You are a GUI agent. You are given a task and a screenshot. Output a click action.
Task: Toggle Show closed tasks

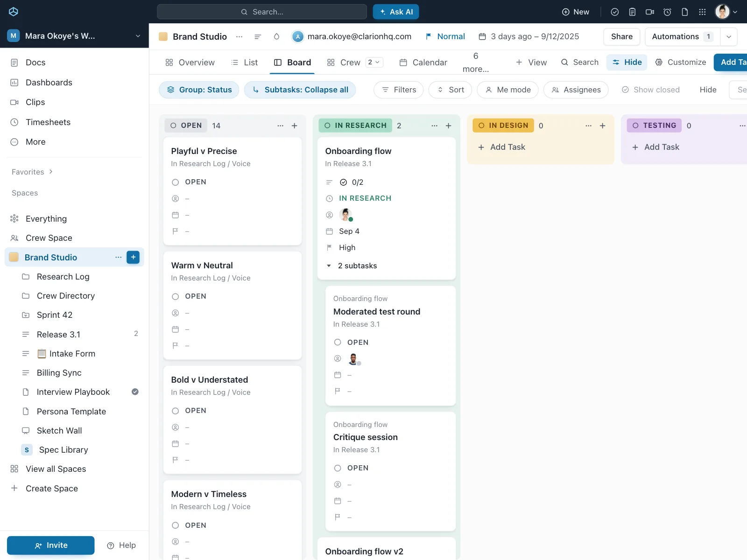coord(650,90)
